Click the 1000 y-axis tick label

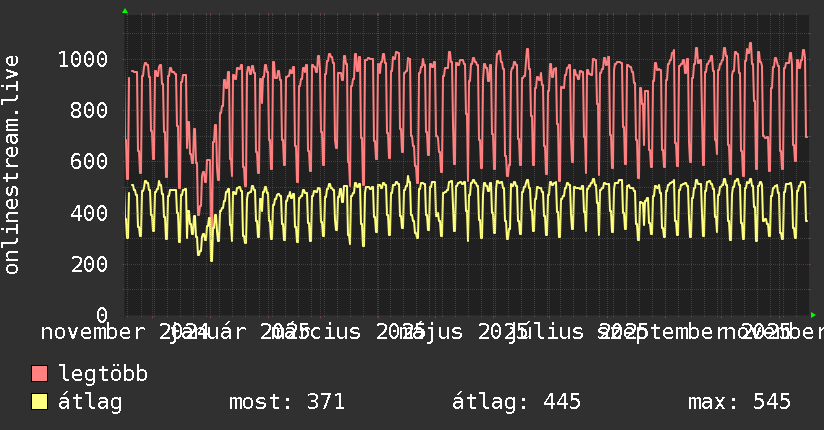pyautogui.click(x=82, y=59)
